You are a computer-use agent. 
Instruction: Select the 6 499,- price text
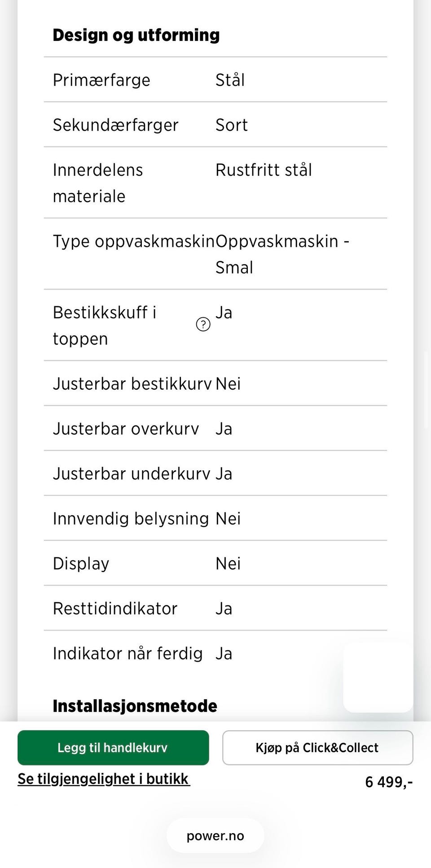389,782
